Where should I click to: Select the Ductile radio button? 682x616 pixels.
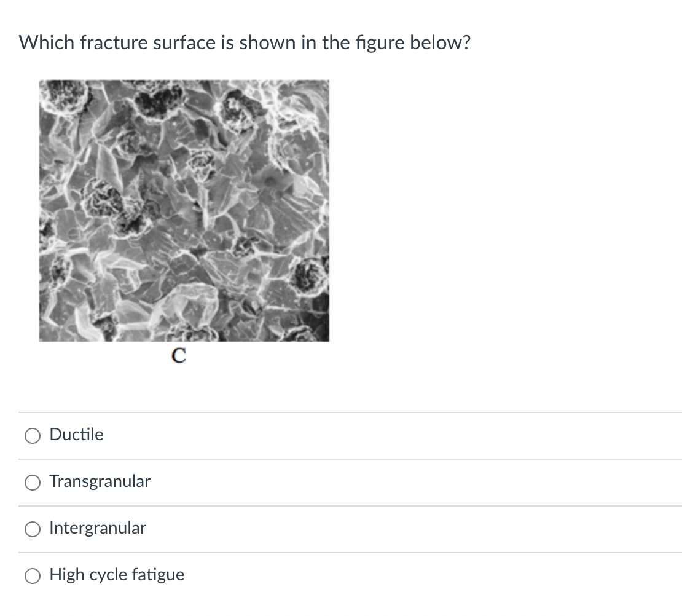33,435
